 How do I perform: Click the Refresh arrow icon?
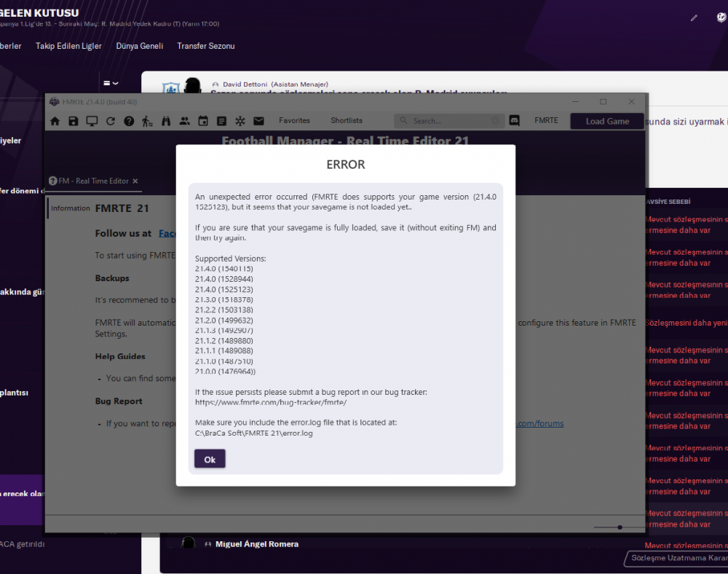click(x=111, y=121)
